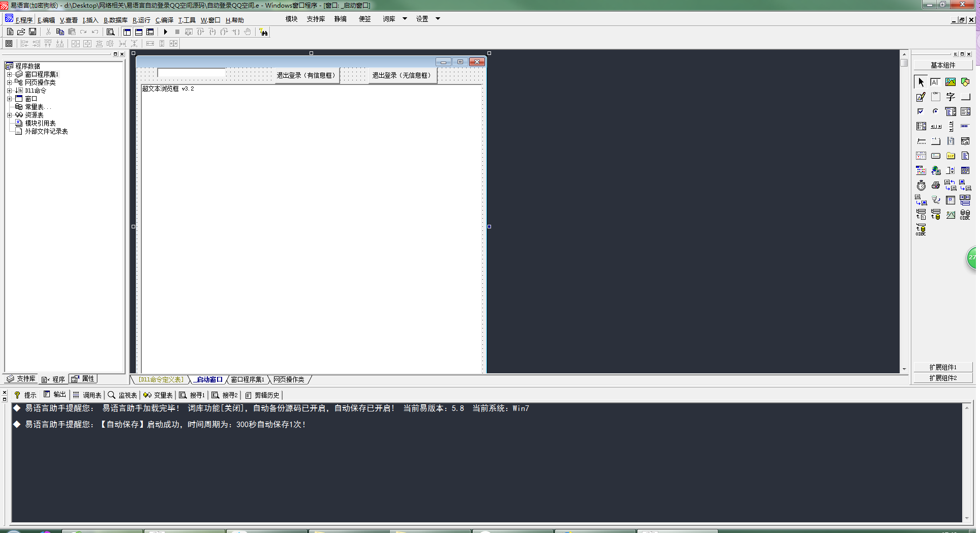Click the Run program play icon
This screenshot has width=980, height=533.
click(165, 32)
